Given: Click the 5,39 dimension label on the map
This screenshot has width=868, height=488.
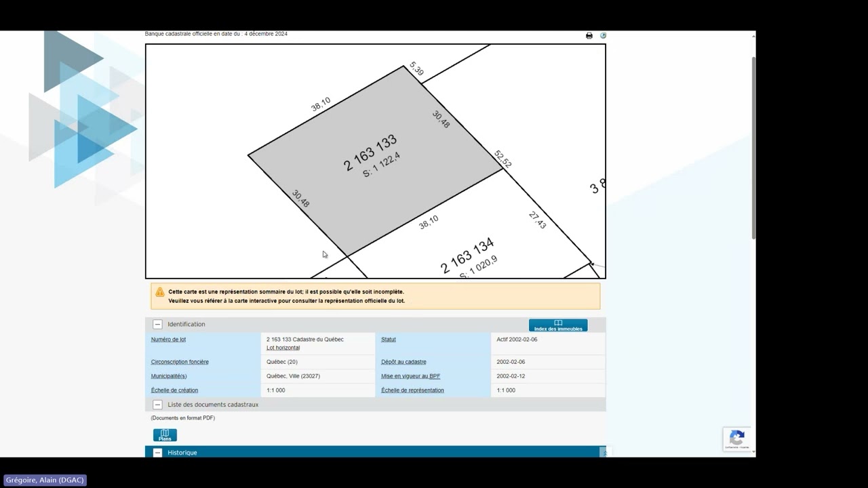Looking at the screenshot, I should point(416,68).
